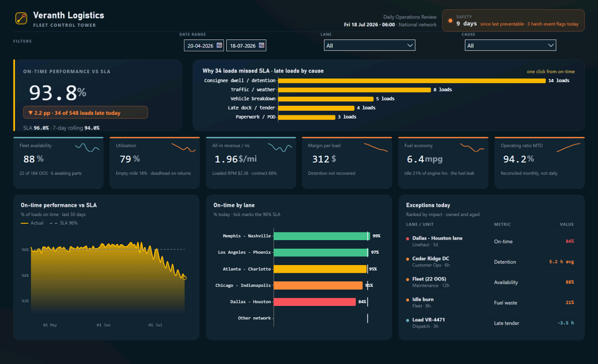Screen dimensions: 598x364
Task: Open the Cause filter dropdown
Action: (510, 45)
